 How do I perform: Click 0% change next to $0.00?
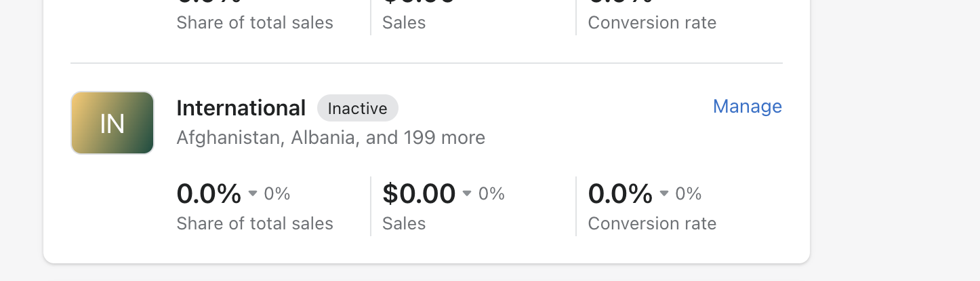click(491, 194)
